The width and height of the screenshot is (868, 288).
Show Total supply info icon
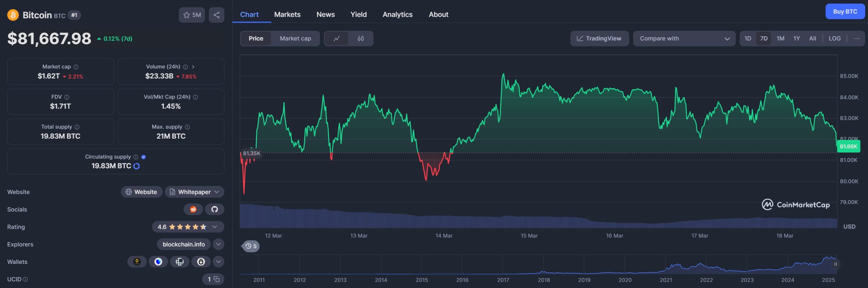77,127
